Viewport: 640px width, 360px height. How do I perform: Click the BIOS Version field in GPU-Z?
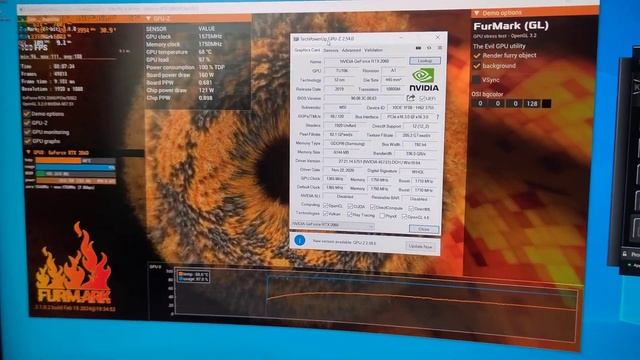click(x=364, y=98)
